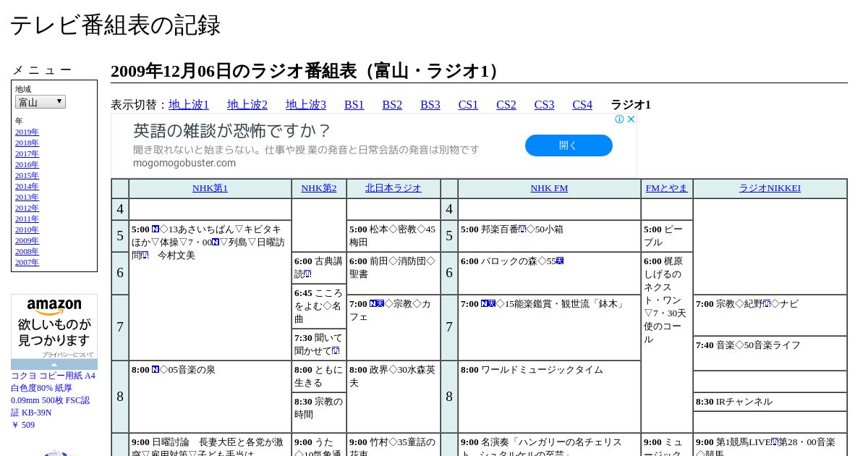Image resolution: width=868 pixels, height=456 pixels.
Task: Click the ad info icon
Action: 620,119
